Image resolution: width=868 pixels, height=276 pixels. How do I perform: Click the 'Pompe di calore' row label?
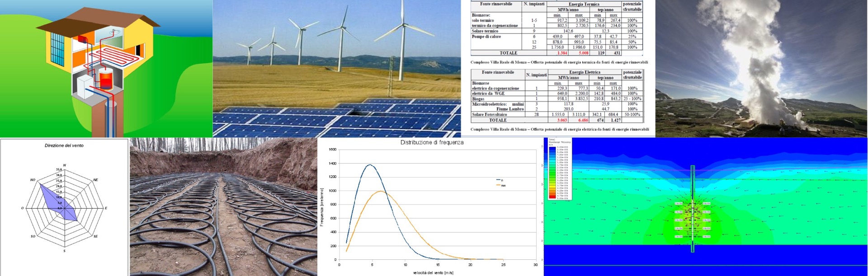pos(486,37)
